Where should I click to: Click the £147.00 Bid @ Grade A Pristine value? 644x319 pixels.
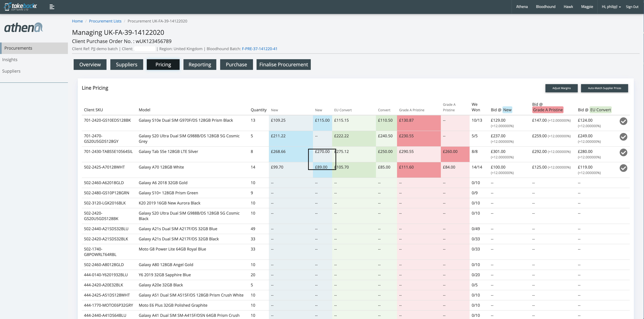pyautogui.click(x=539, y=120)
